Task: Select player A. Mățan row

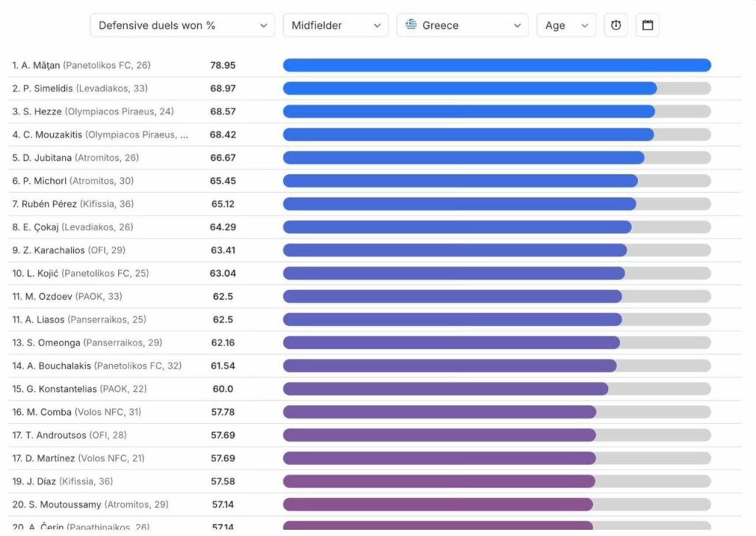Action: [x=374, y=65]
